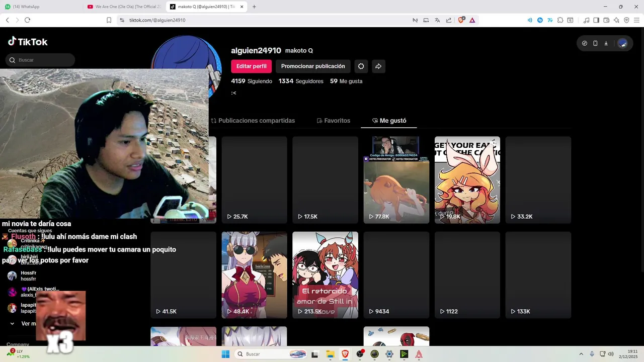Open the profile avatar menu top right
Image resolution: width=644 pixels, height=362 pixels.
pyautogui.click(x=622, y=43)
